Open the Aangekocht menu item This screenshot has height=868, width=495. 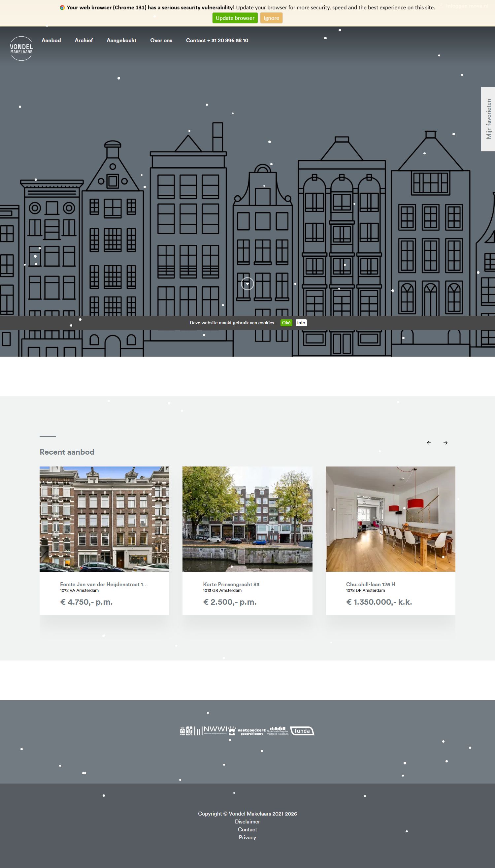point(121,41)
